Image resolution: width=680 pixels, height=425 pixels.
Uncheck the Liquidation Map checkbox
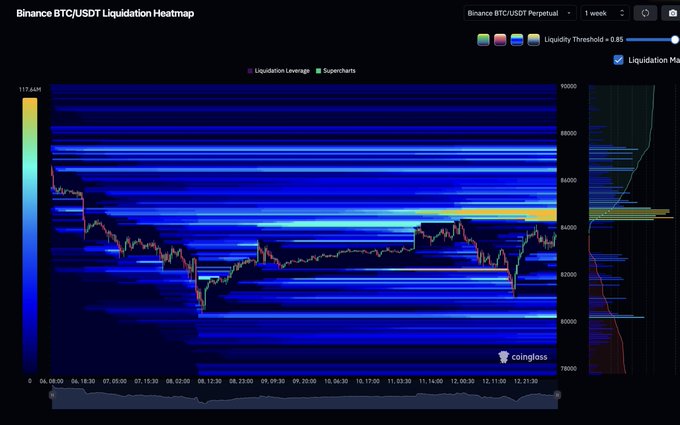click(618, 60)
